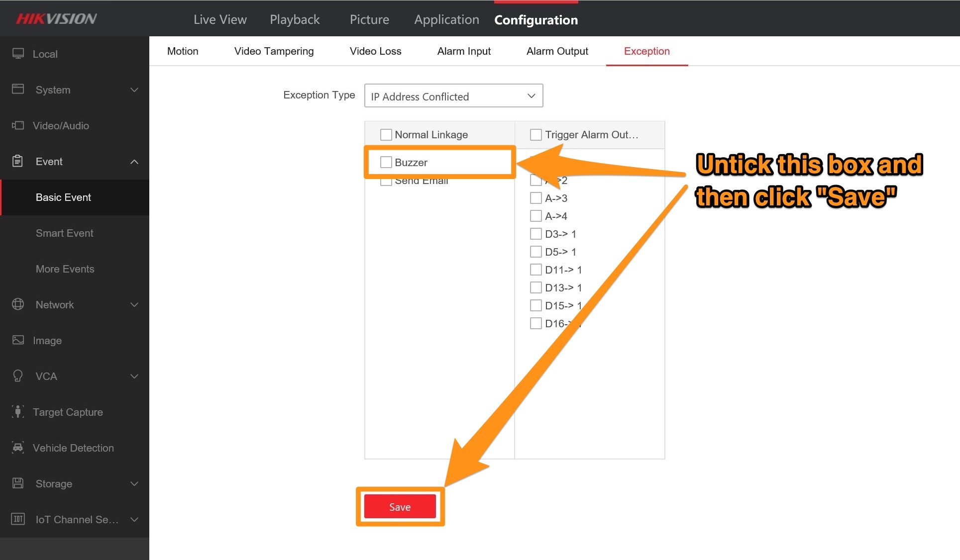Click the Network globe icon
Screen dimensions: 960x560
[x=18, y=304]
